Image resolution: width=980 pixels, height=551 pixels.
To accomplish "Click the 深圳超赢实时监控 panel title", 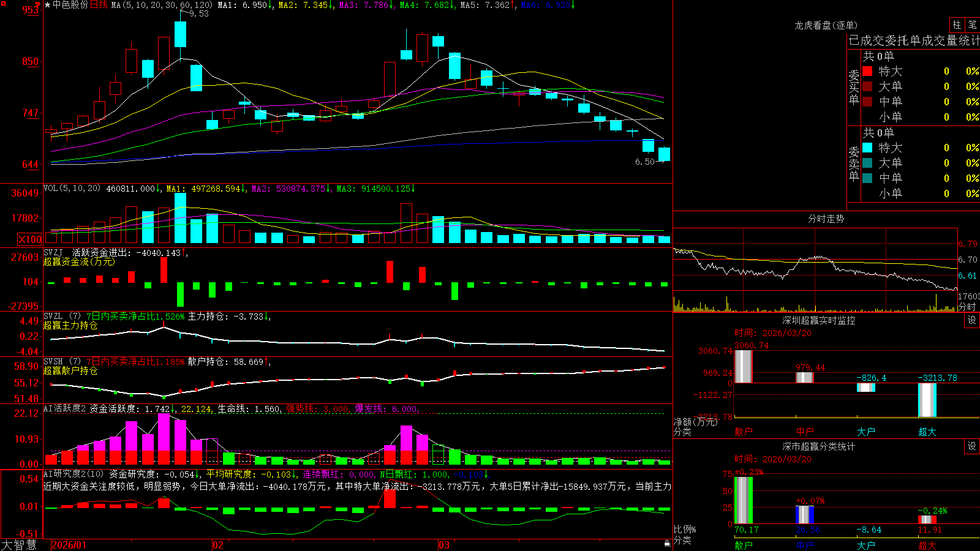I will (x=819, y=320).
